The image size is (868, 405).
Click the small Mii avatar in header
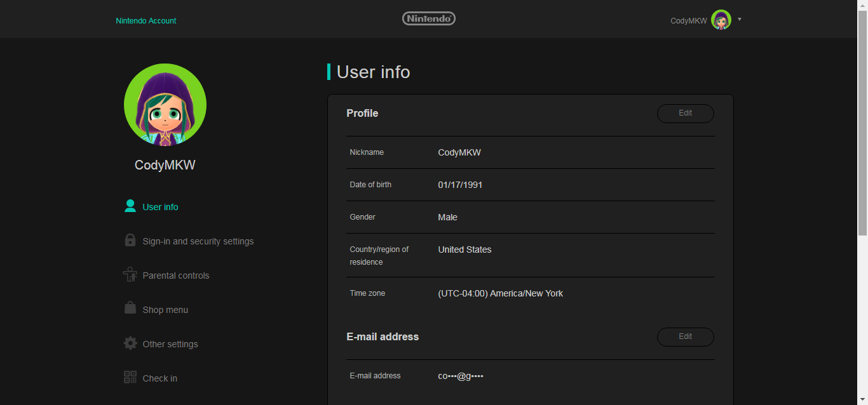(721, 20)
